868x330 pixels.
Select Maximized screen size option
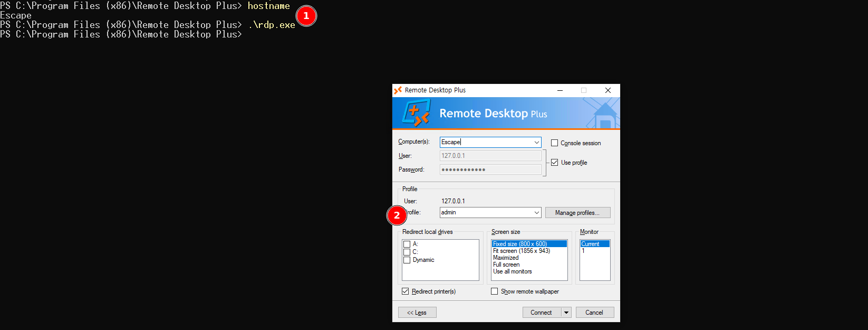529,258
